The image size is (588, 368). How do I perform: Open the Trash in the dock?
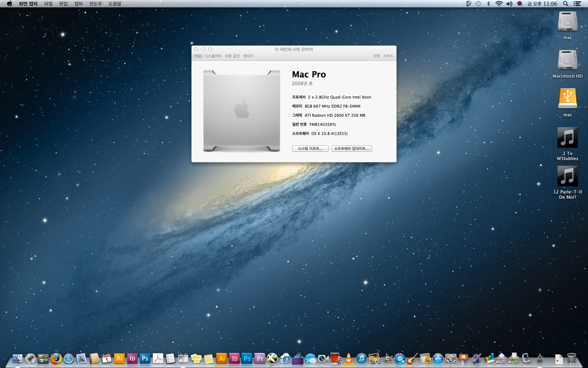click(x=571, y=359)
